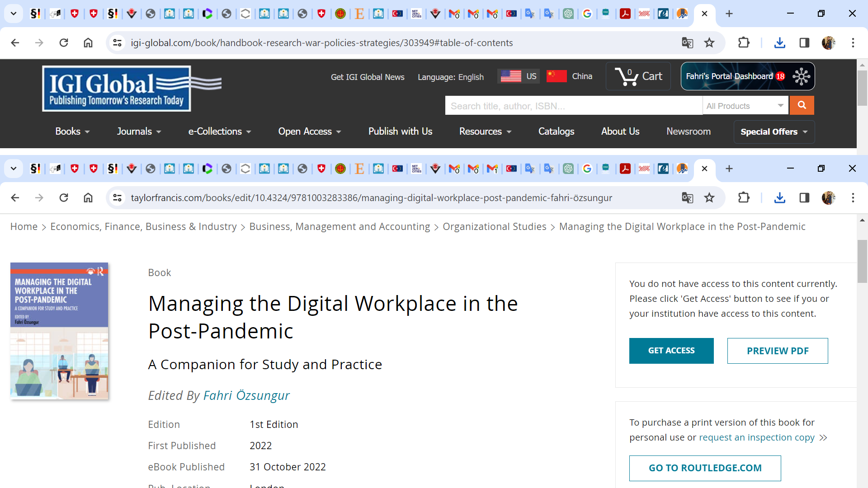Viewport: 868px width, 488px height.
Task: Open tab search in Taylor Francis window
Action: (x=14, y=169)
